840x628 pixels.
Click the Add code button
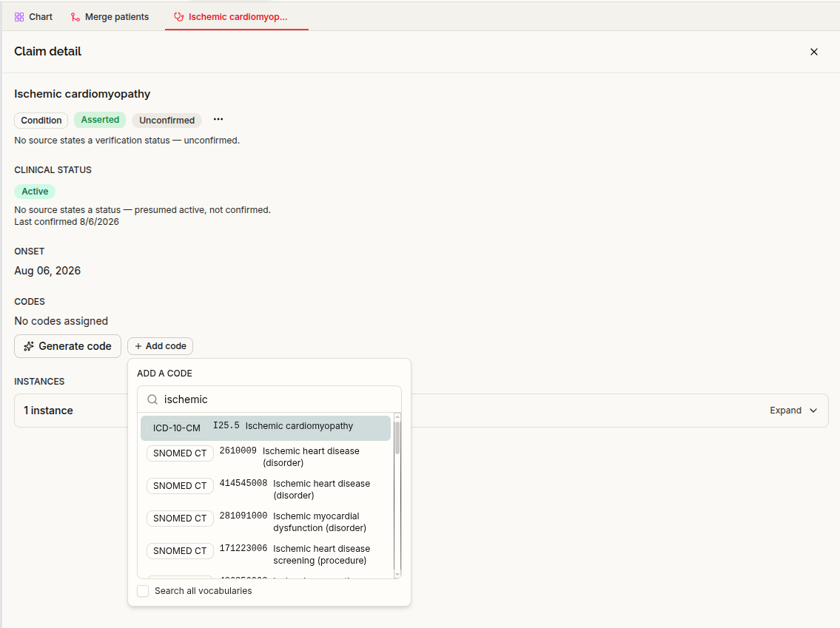tap(160, 346)
